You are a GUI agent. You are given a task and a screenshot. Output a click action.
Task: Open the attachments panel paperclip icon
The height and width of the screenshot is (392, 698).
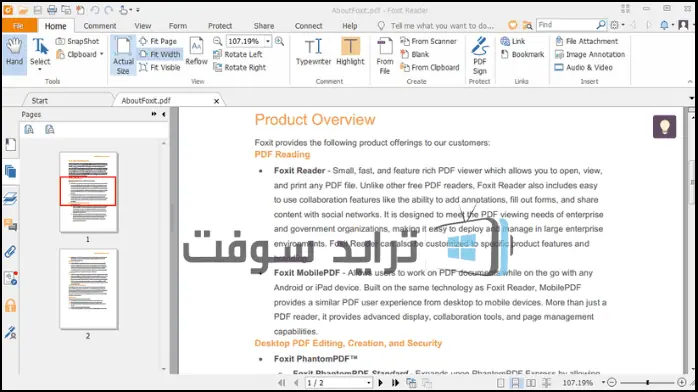(x=10, y=252)
